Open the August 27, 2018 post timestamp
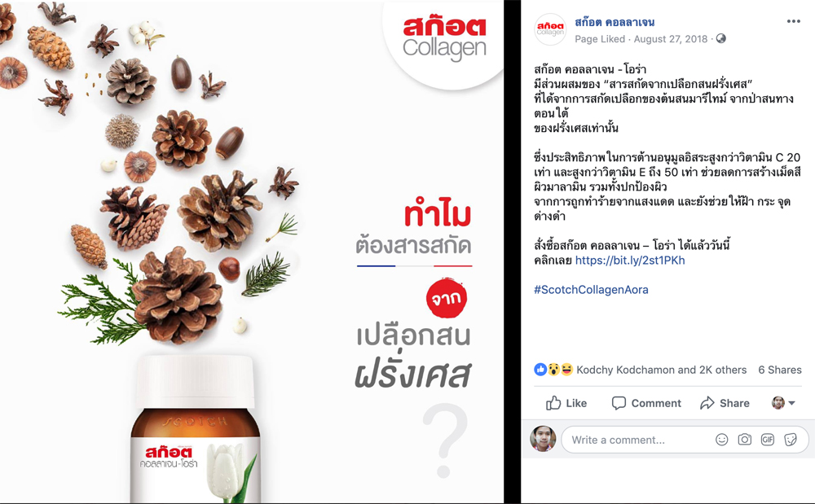Image resolution: width=815 pixels, height=504 pixels. tap(671, 39)
